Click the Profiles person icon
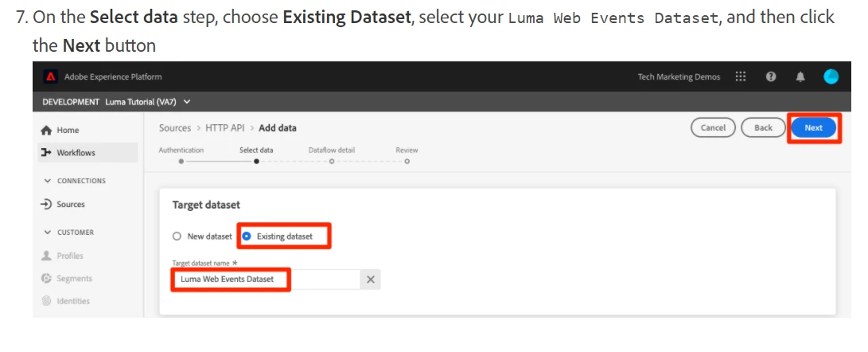Image resolution: width=868 pixels, height=352 pixels. [x=46, y=256]
